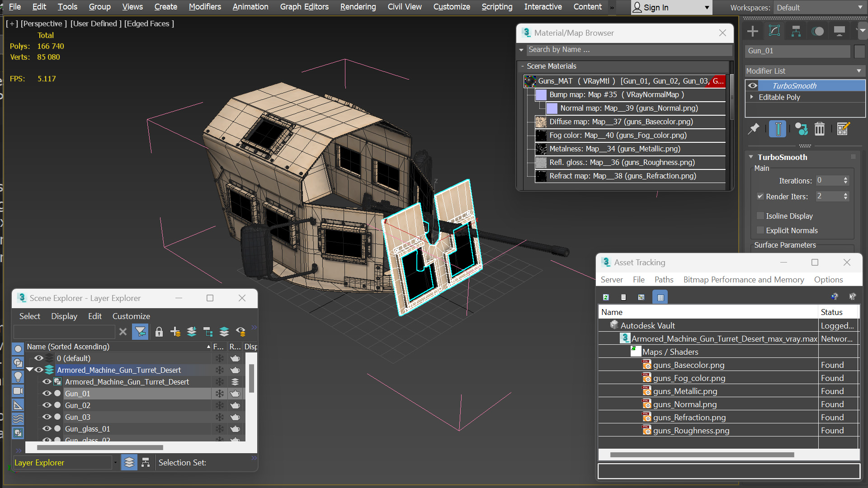The width and height of the screenshot is (868, 488).
Task: Open the Create command panel tab
Action: pos(753,31)
